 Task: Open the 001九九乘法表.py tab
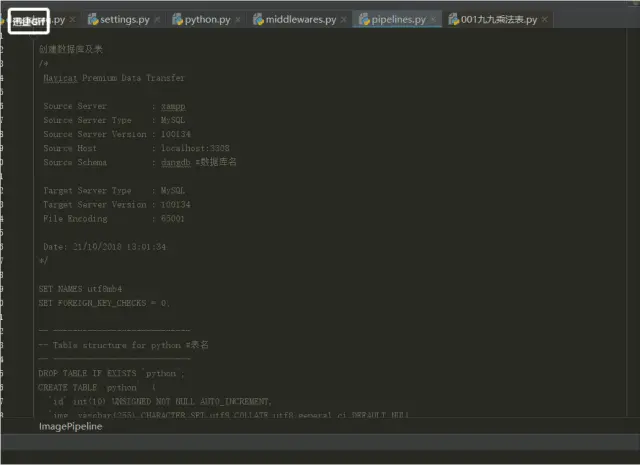pyautogui.click(x=498, y=19)
